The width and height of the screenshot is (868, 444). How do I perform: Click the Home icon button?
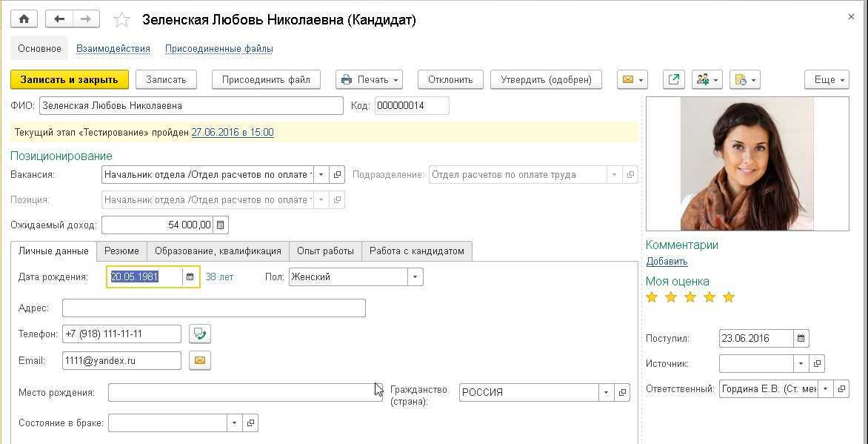click(x=24, y=19)
